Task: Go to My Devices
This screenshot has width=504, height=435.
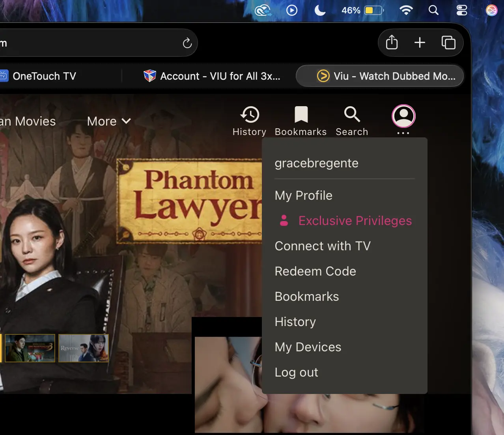Action: [x=308, y=347]
